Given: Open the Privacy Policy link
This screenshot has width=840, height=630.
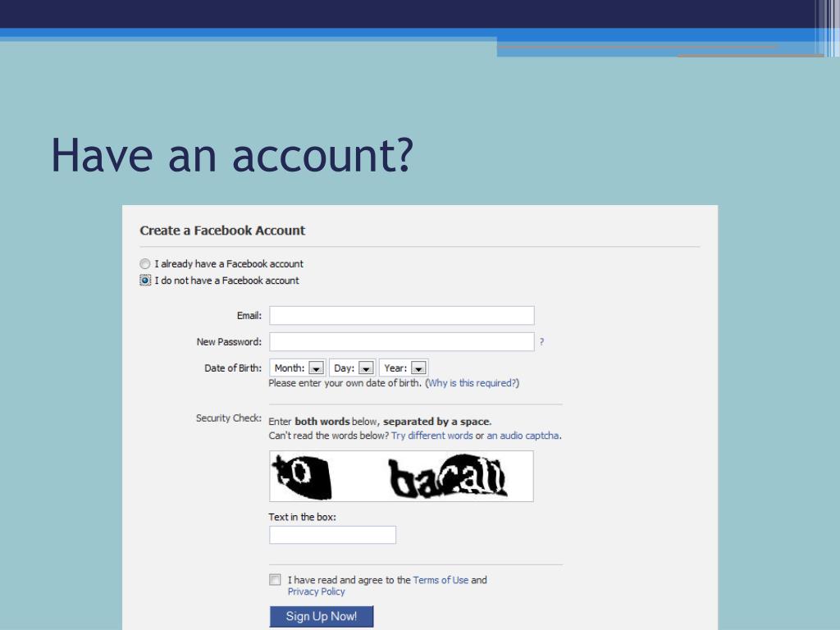Looking at the screenshot, I should pos(316,591).
